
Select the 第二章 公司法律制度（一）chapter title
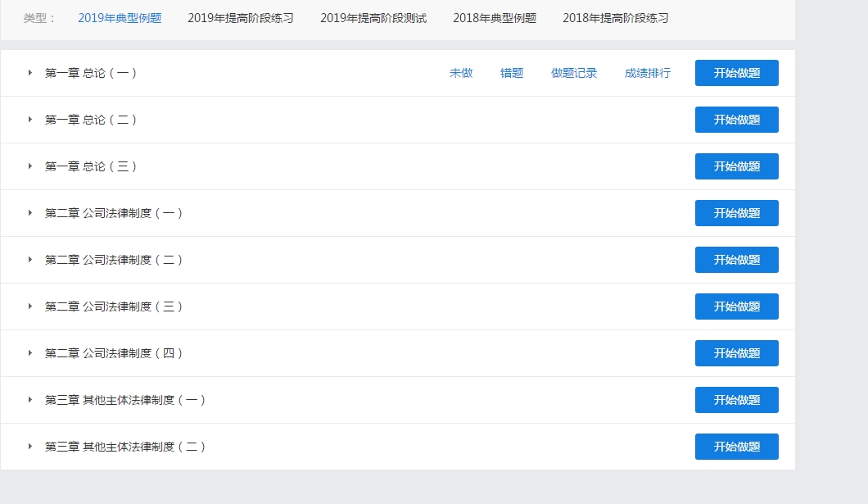114,213
